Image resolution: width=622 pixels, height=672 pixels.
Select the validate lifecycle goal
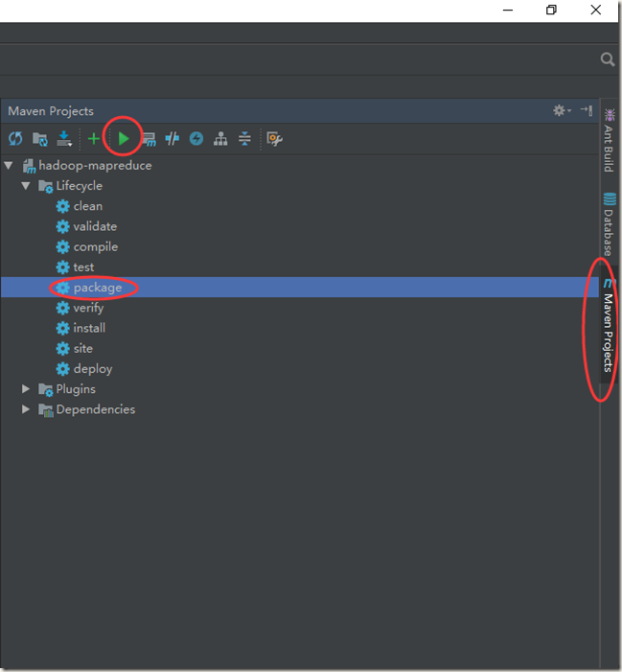pyautogui.click(x=95, y=226)
